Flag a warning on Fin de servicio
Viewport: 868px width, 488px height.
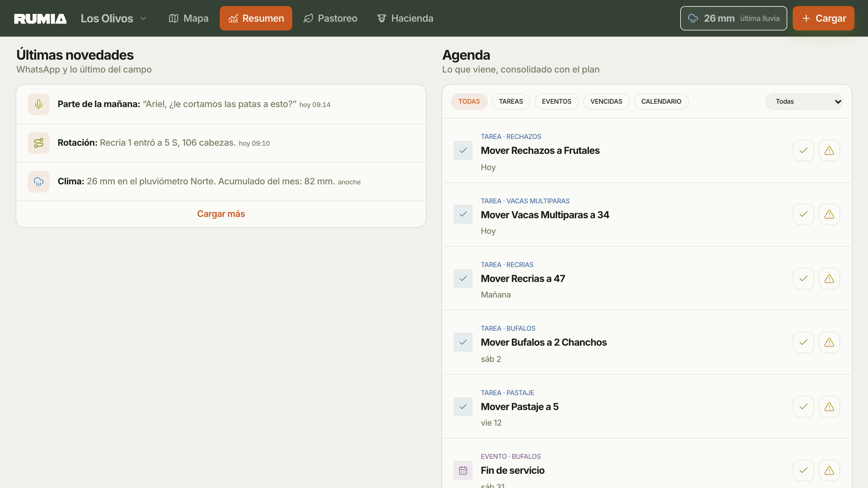829,470
